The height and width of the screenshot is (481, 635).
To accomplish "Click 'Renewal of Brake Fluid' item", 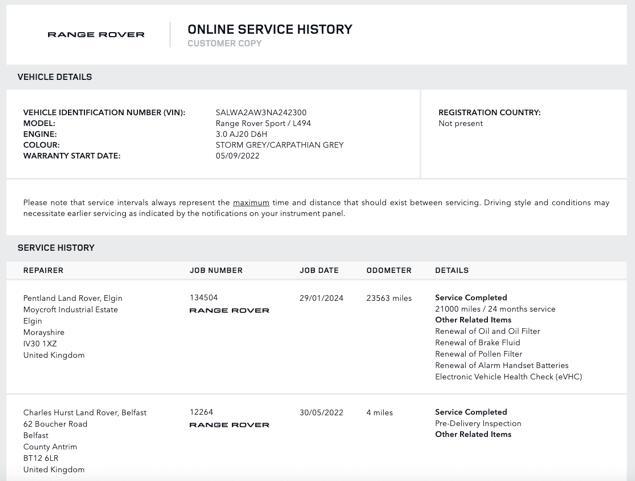I will click(x=477, y=342).
